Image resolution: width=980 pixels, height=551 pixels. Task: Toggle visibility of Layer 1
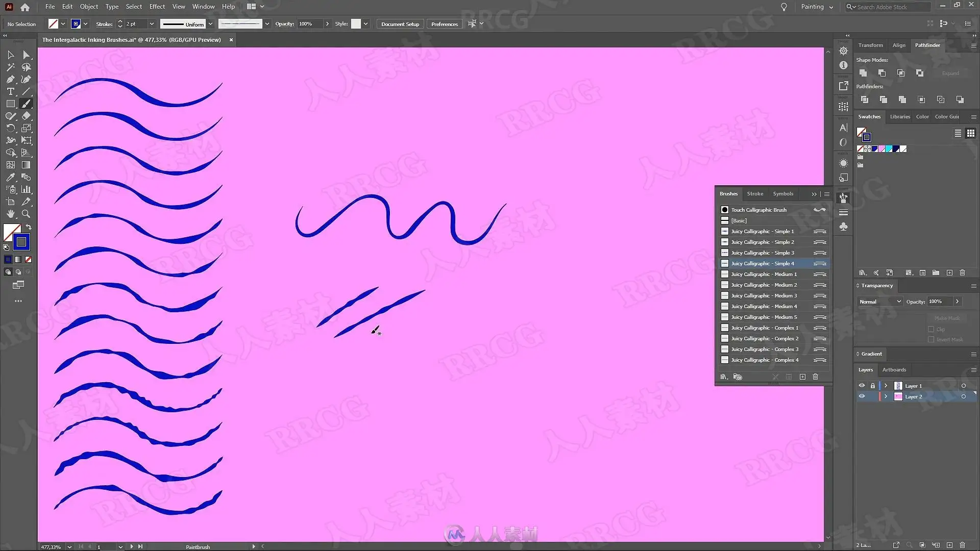[862, 386]
